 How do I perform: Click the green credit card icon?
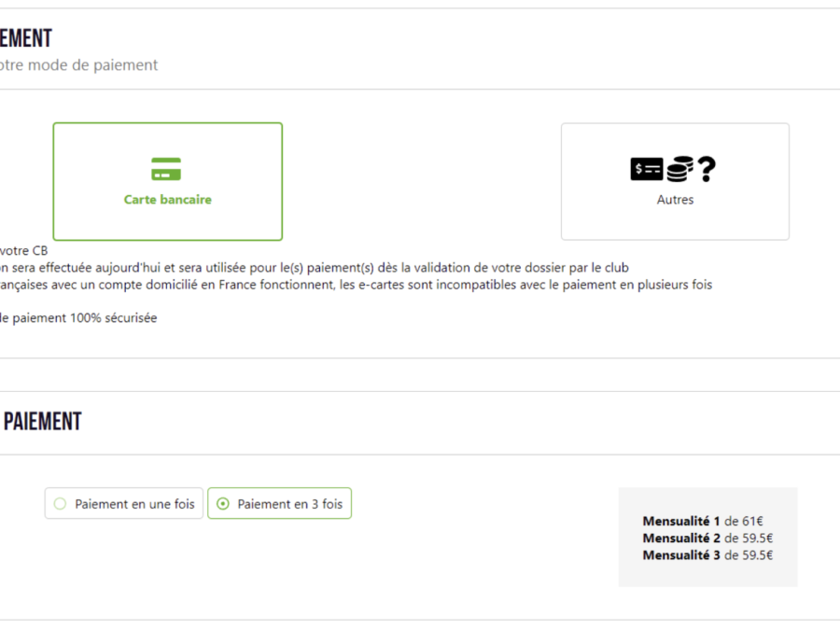click(x=166, y=169)
